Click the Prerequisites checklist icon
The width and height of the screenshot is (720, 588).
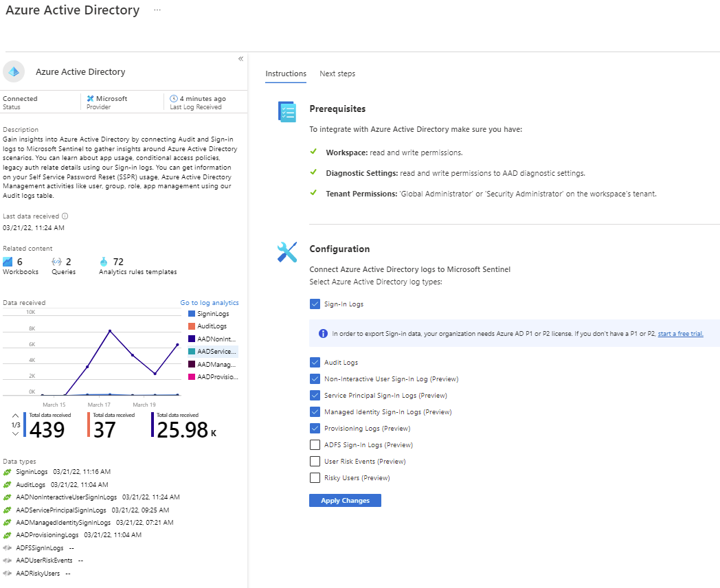click(287, 111)
